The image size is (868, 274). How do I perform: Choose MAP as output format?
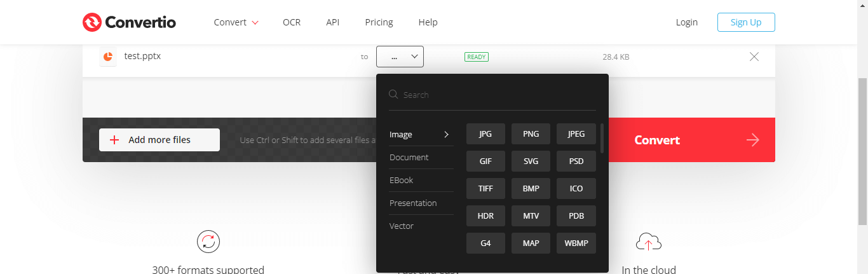[x=531, y=243]
